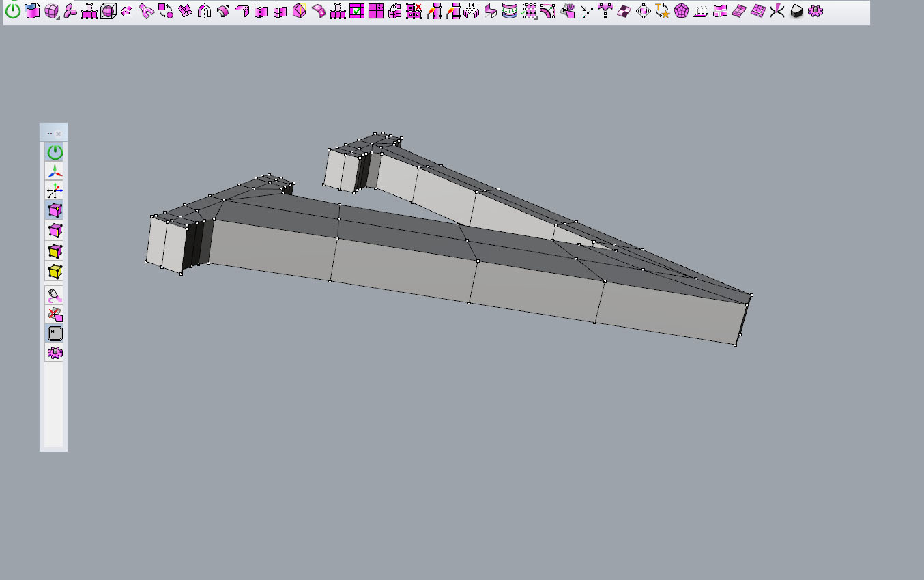Viewport: 924px width, 580px height.
Task: Select the all-yellow cube selection icon
Action: click(55, 272)
